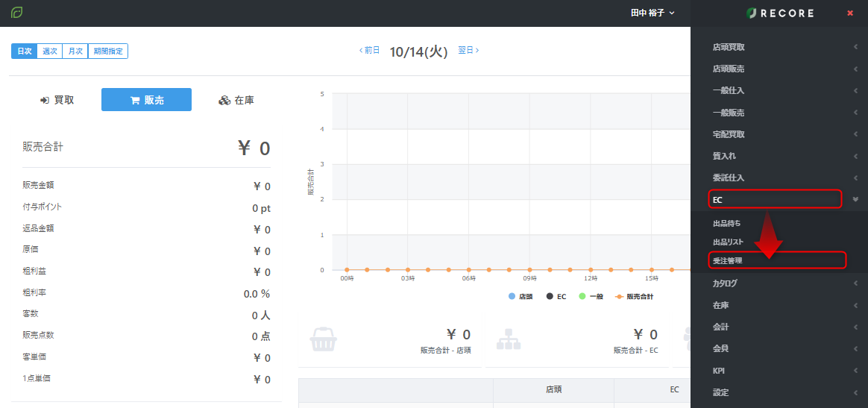Viewport: 868px width, 408px height.
Task: Expand 宅配買取 menu
Action: (x=779, y=134)
